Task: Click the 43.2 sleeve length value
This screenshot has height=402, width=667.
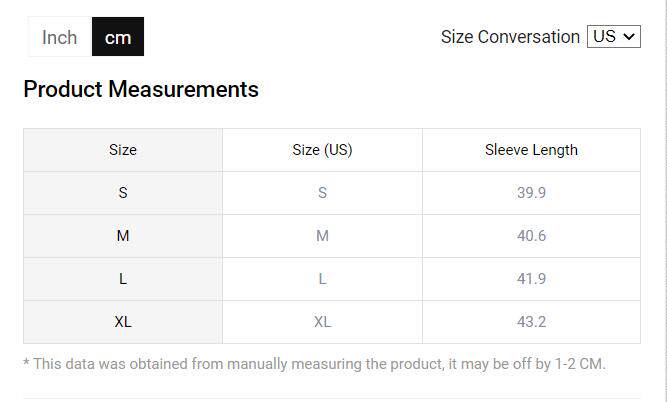Action: pyautogui.click(x=531, y=322)
